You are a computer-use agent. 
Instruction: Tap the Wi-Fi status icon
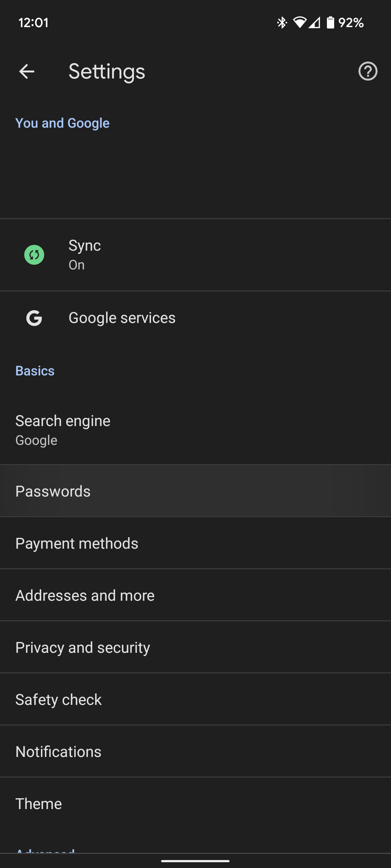tap(299, 23)
